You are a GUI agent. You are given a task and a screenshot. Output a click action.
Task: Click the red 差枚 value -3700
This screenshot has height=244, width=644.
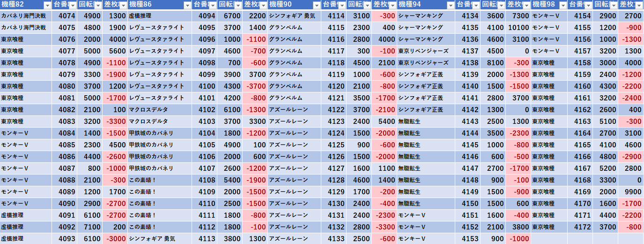255,86
